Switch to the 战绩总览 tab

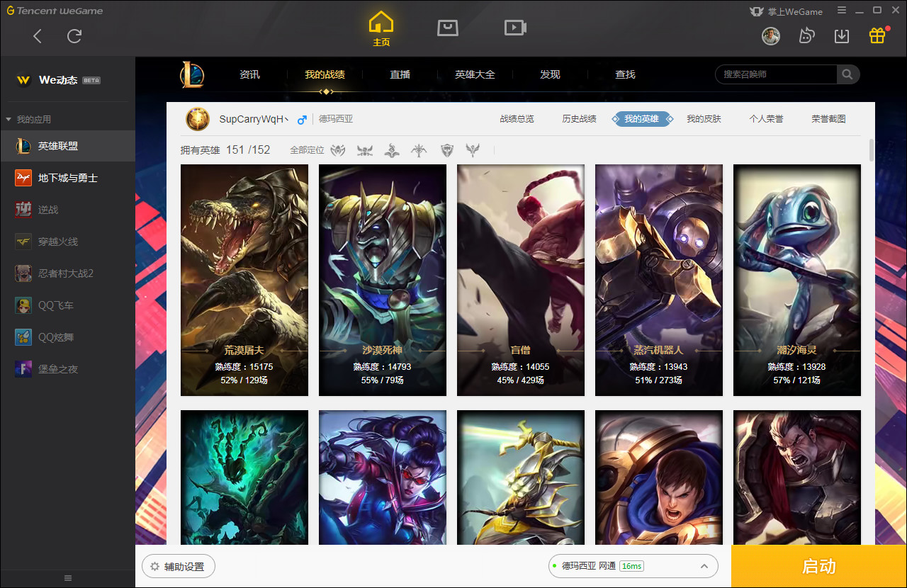[517, 119]
